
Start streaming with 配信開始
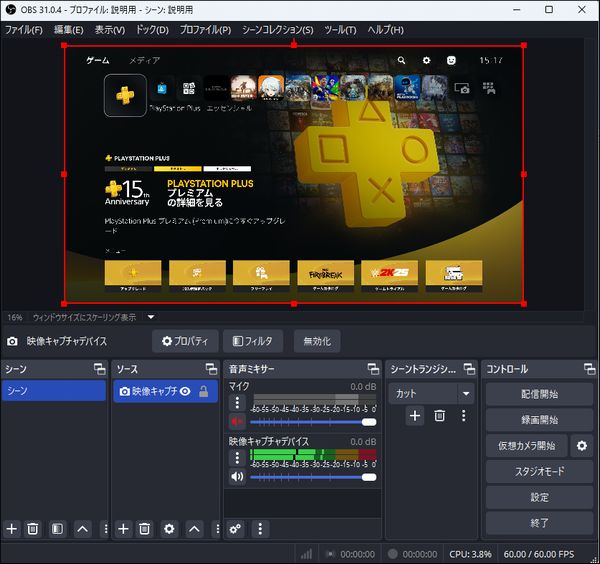(x=539, y=394)
